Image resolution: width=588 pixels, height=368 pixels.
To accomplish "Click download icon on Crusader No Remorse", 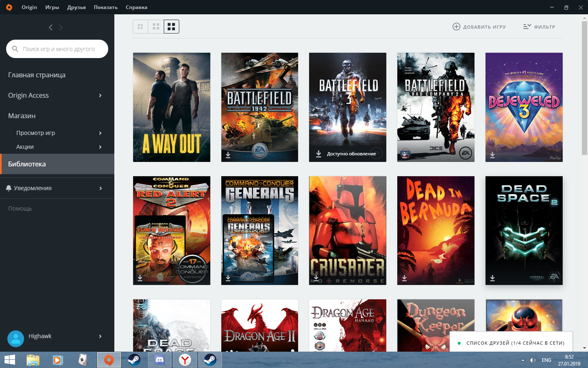I will click(316, 278).
